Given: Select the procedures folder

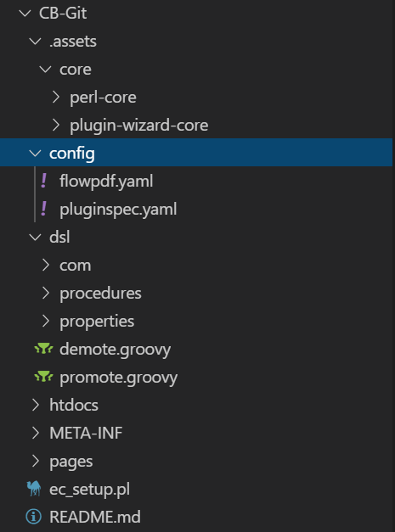Looking at the screenshot, I should [x=100, y=293].
